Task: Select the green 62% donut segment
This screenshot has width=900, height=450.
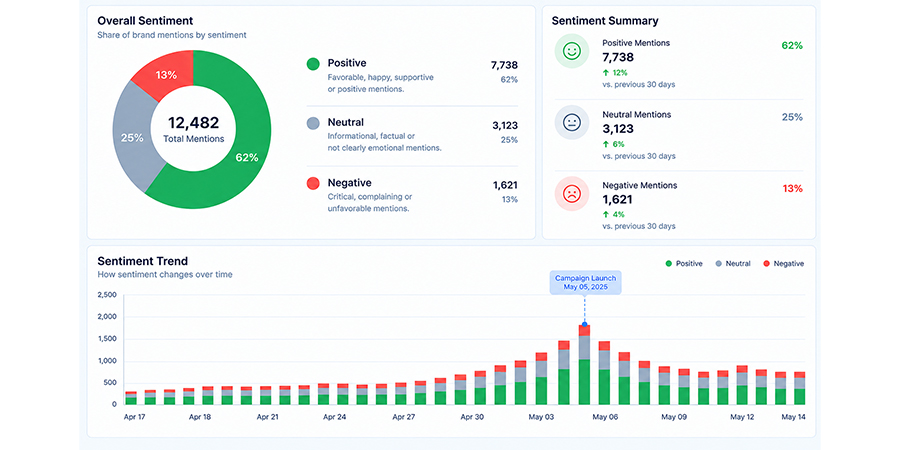Action: [x=247, y=157]
